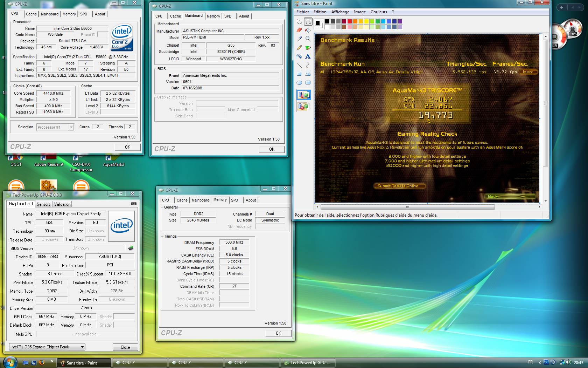Viewport: 588px width, 368px height.
Task: Select the Free-form select tool in Paint
Action: point(299,22)
